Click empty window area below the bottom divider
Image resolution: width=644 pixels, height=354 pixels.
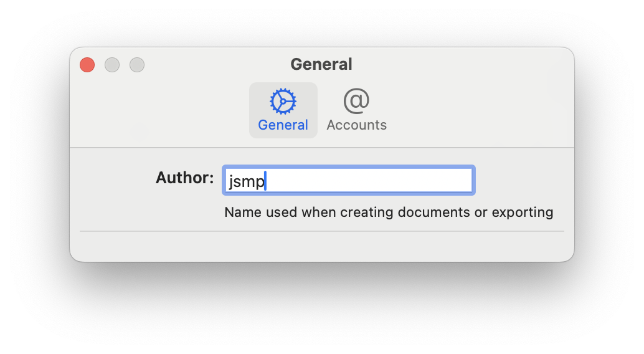point(321,247)
